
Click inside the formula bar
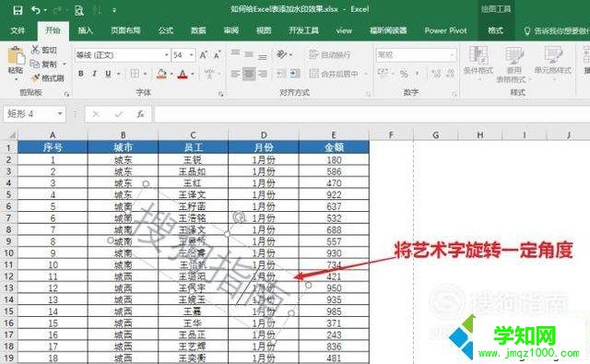coord(372,114)
